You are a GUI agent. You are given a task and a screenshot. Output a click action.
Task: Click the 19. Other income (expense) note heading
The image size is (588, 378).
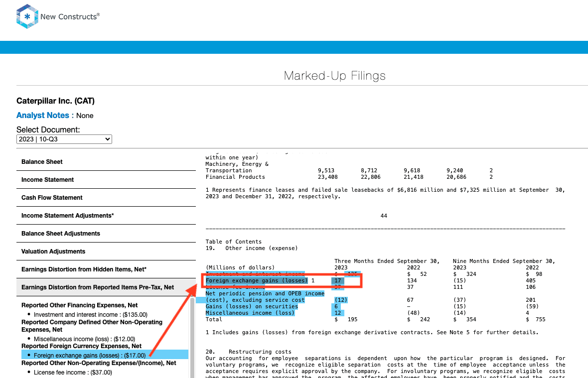[x=252, y=248]
